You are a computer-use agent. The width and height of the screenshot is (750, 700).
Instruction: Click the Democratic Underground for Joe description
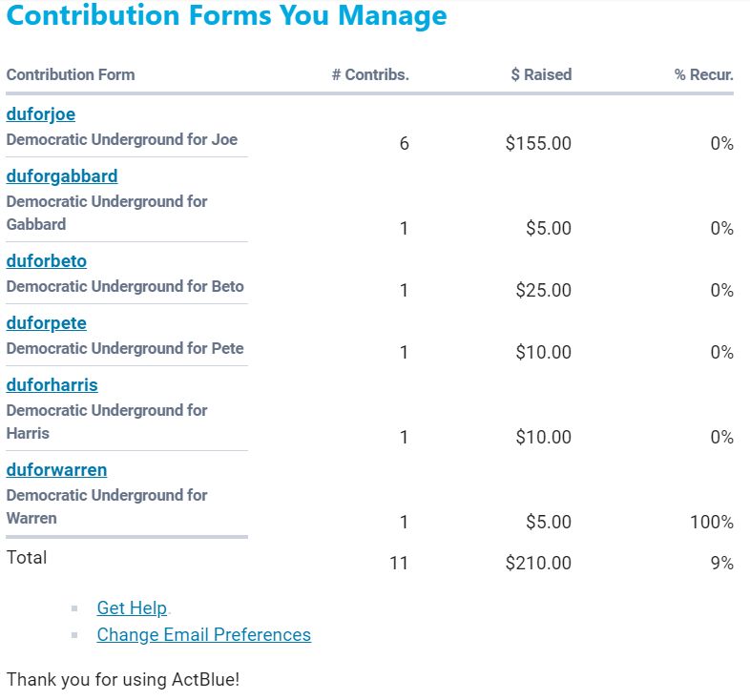click(x=122, y=139)
